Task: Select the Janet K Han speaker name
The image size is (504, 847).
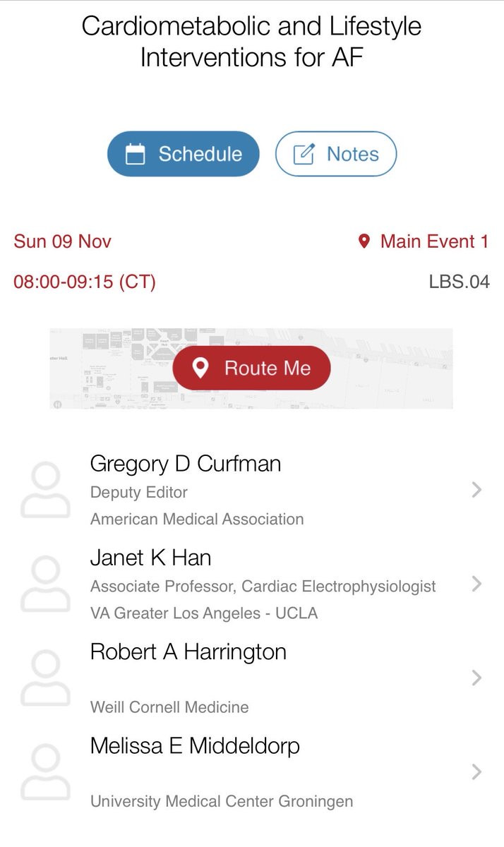Action: click(150, 558)
